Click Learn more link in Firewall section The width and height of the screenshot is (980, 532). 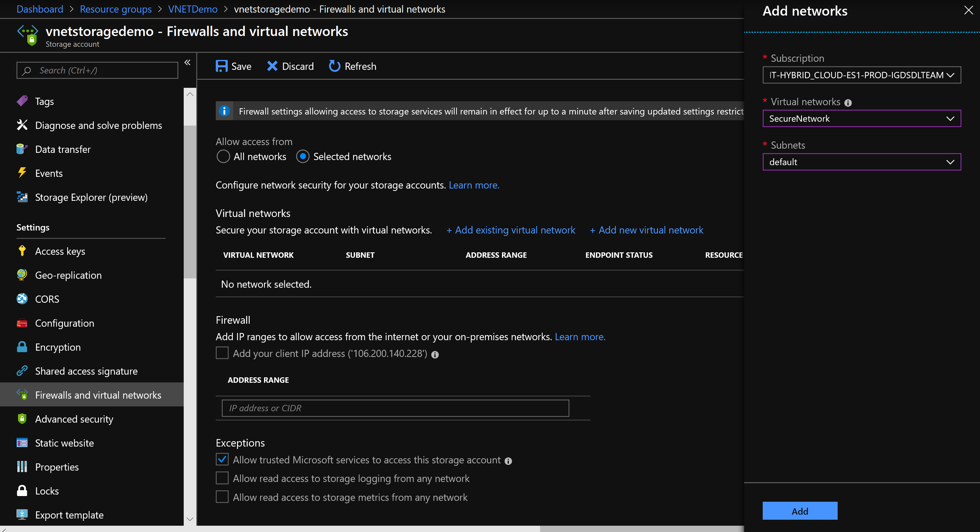(x=580, y=336)
